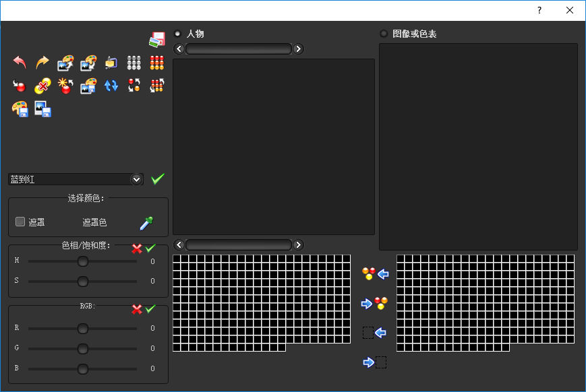Image resolution: width=586 pixels, height=392 pixels.
Task: Confirm RGB adjustment with green check
Action: (150, 308)
